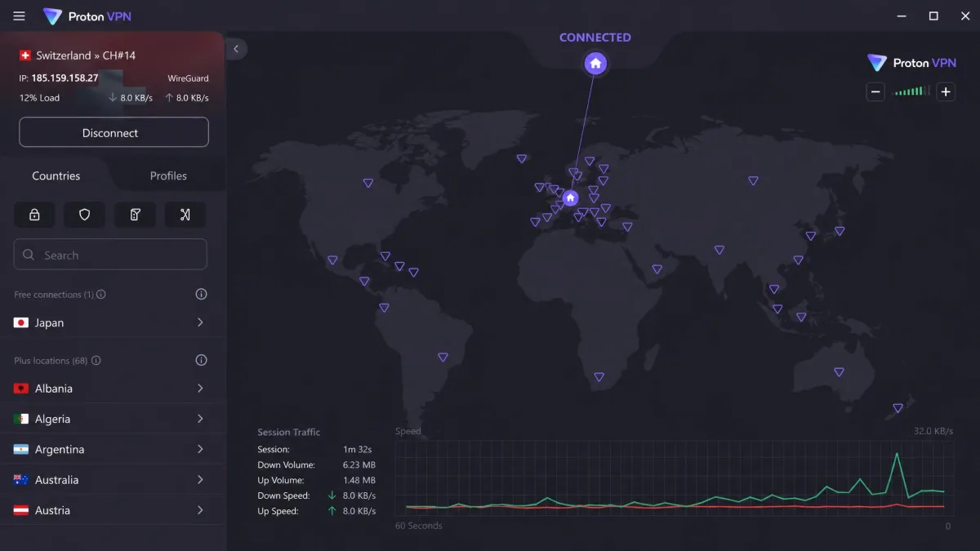Click the Russia server marker on map
Screen dimensions: 980x551
[753, 181]
